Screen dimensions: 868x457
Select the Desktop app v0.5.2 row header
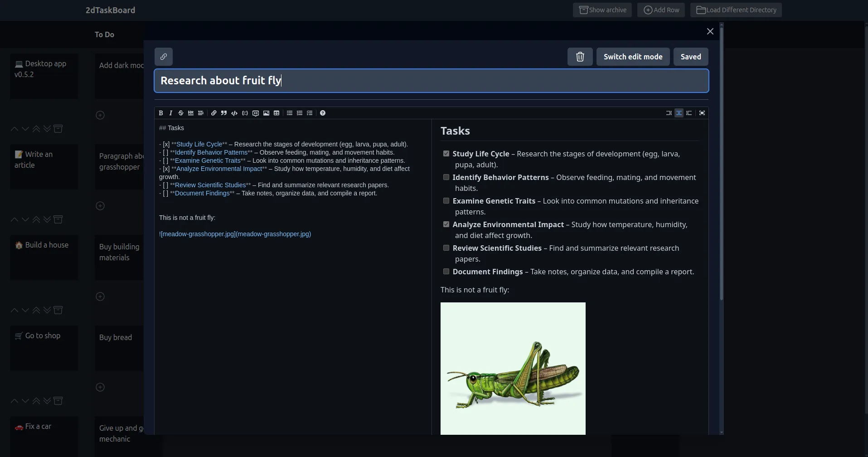click(x=44, y=76)
